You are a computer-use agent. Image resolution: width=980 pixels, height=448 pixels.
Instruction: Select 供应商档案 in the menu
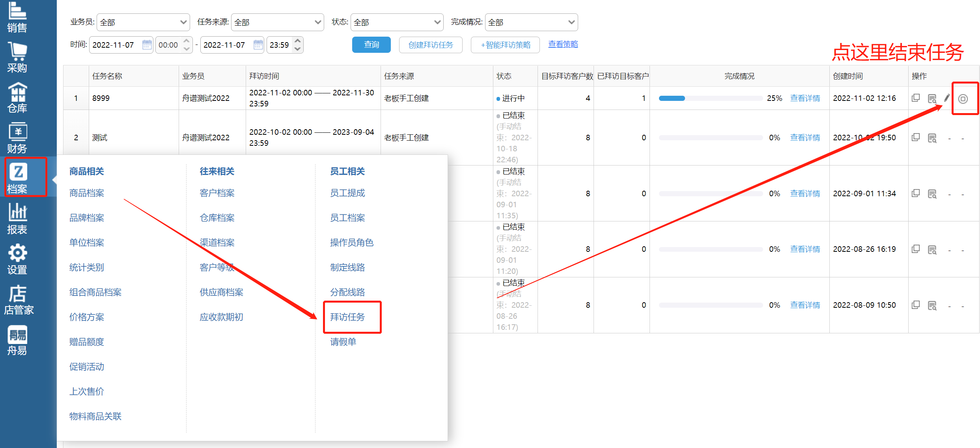coord(221,292)
